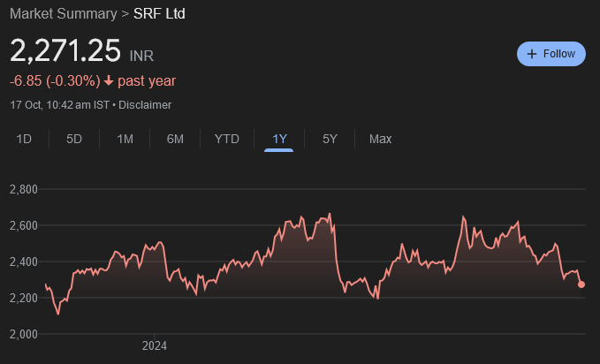Click the -6.85 (-0.30%) change text
This screenshot has height=364, width=600.
55,81
